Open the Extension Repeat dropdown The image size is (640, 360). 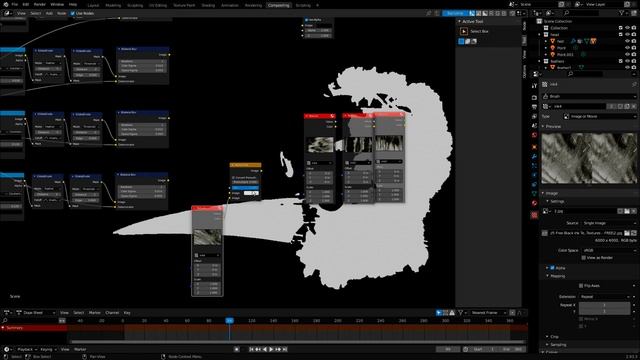[x=604, y=297]
